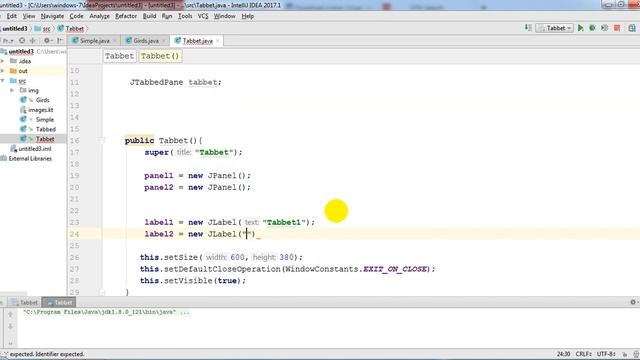
Task: Expand the .idea folder
Action: coord(3,61)
